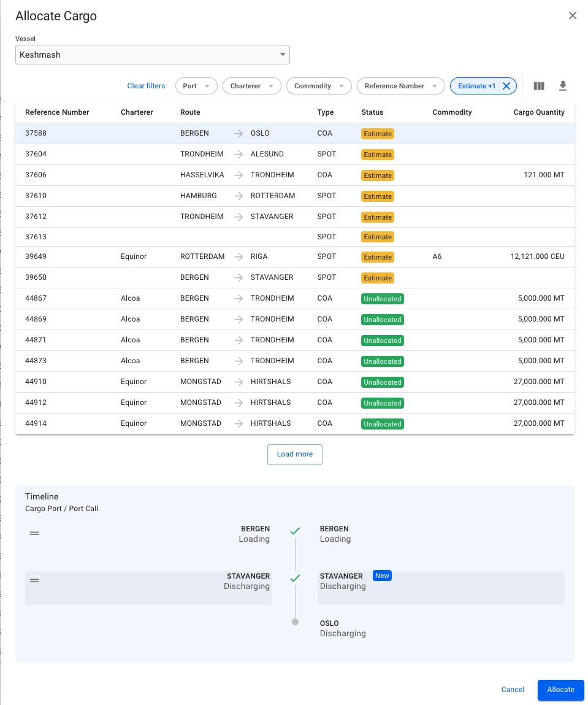The height and width of the screenshot is (705, 588).
Task: Click the Stavanger discharging drag handle
Action: pyautogui.click(x=35, y=580)
